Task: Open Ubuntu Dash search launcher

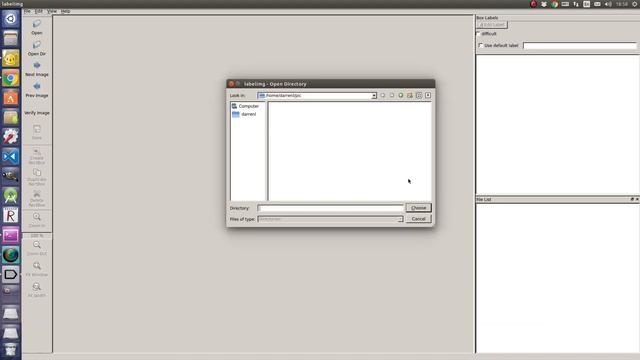Action: click(11, 18)
